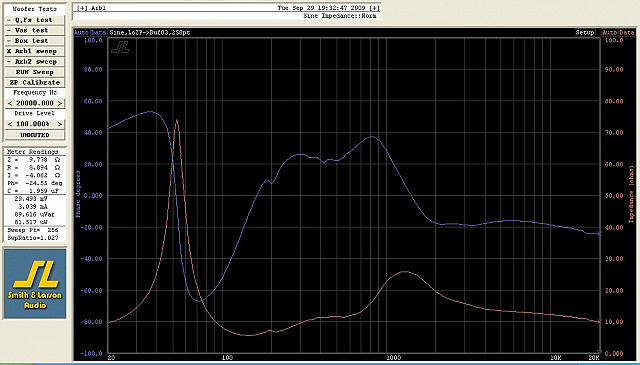The image size is (640, 365).
Task: Open the graph Setup menu
Action: 585,33
